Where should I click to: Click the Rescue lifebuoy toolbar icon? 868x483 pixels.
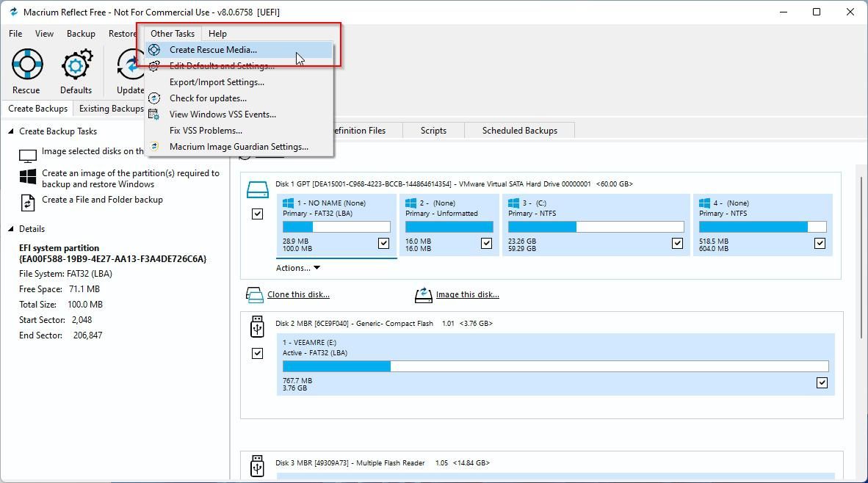click(x=26, y=64)
